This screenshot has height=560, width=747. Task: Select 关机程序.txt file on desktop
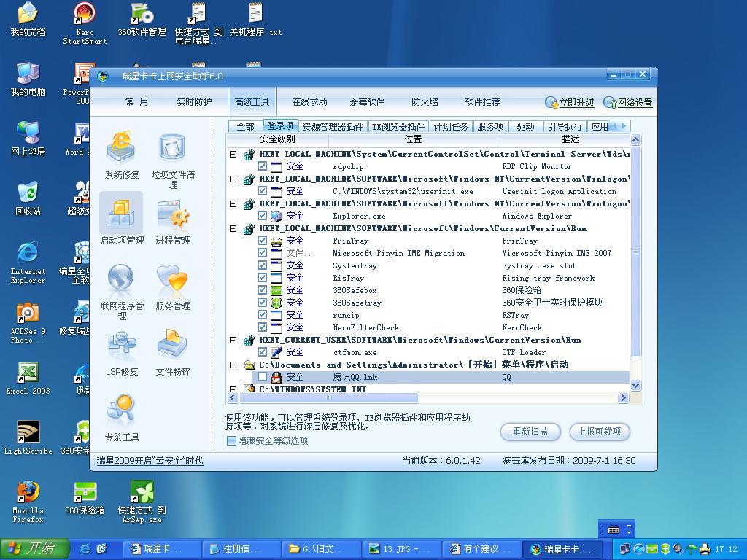coord(255,20)
